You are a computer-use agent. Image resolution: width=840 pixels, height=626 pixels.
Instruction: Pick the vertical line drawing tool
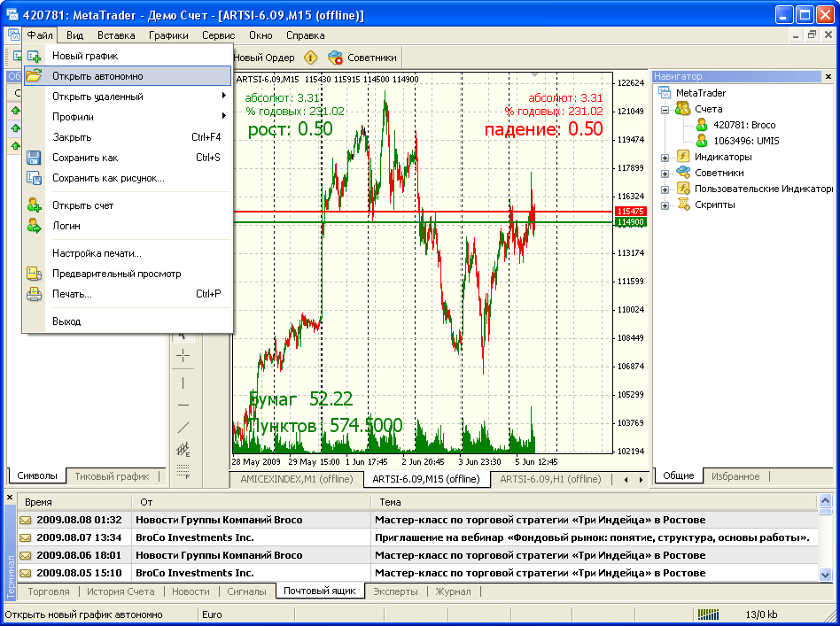183,383
